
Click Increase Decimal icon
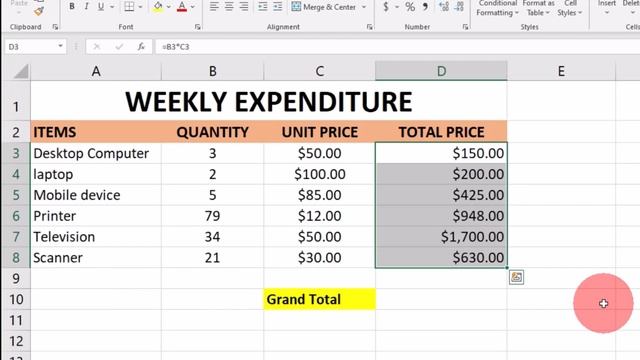tap(444, 7)
